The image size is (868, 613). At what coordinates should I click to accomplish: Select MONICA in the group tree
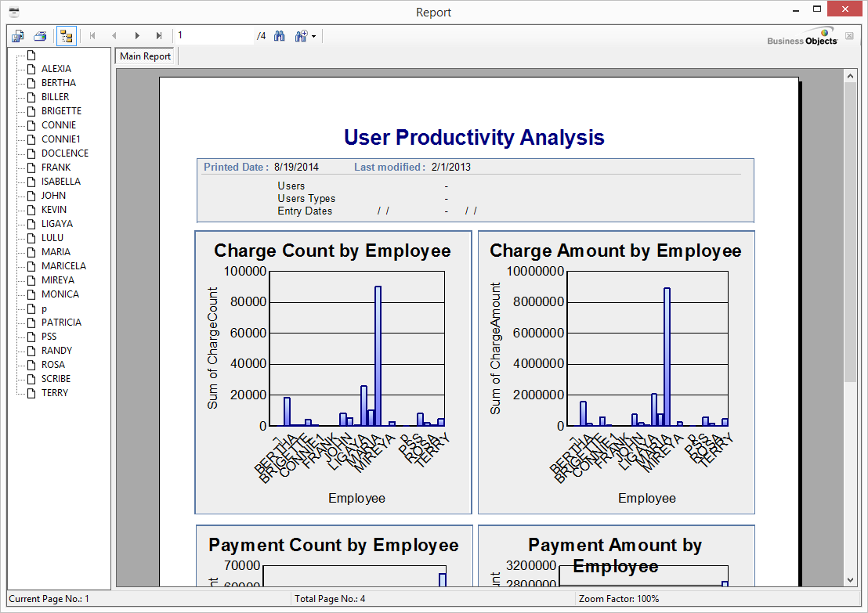coord(60,294)
